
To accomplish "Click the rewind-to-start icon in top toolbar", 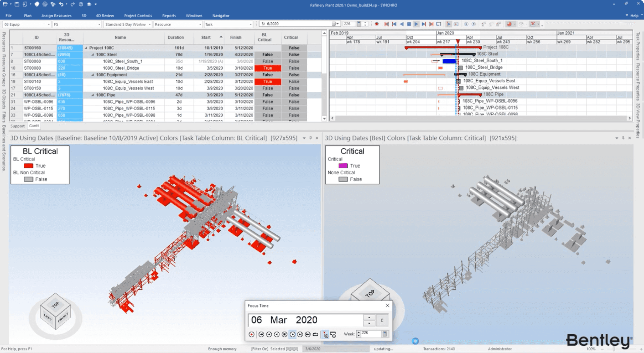I will [x=386, y=24].
